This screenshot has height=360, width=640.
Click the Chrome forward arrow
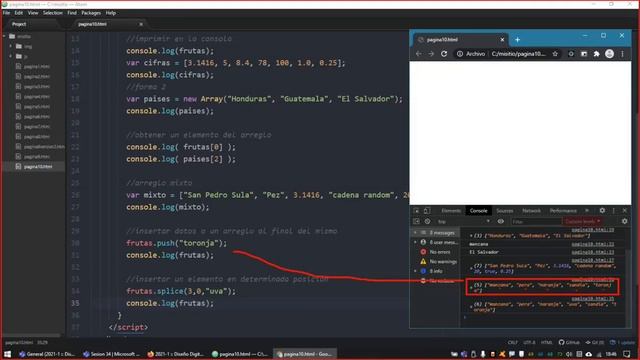(431, 53)
